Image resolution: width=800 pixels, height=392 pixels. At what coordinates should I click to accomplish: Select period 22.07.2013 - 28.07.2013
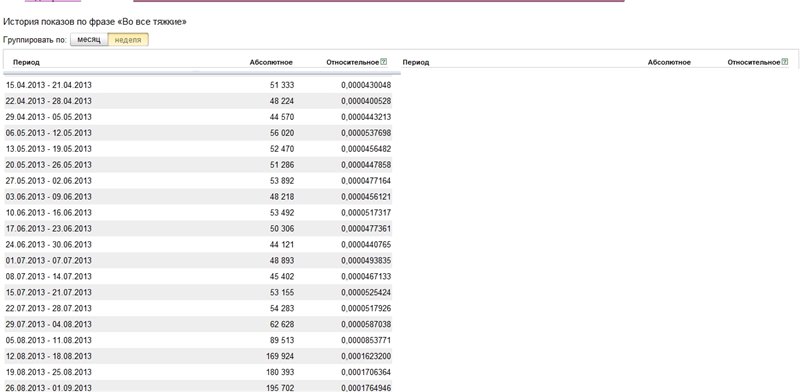[48, 308]
